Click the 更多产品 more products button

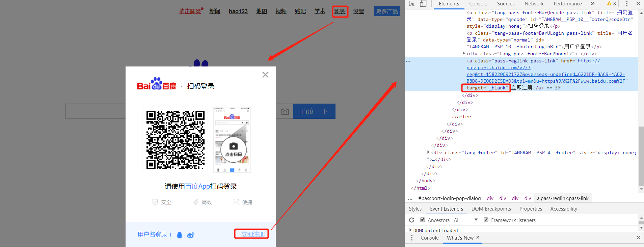387,11
